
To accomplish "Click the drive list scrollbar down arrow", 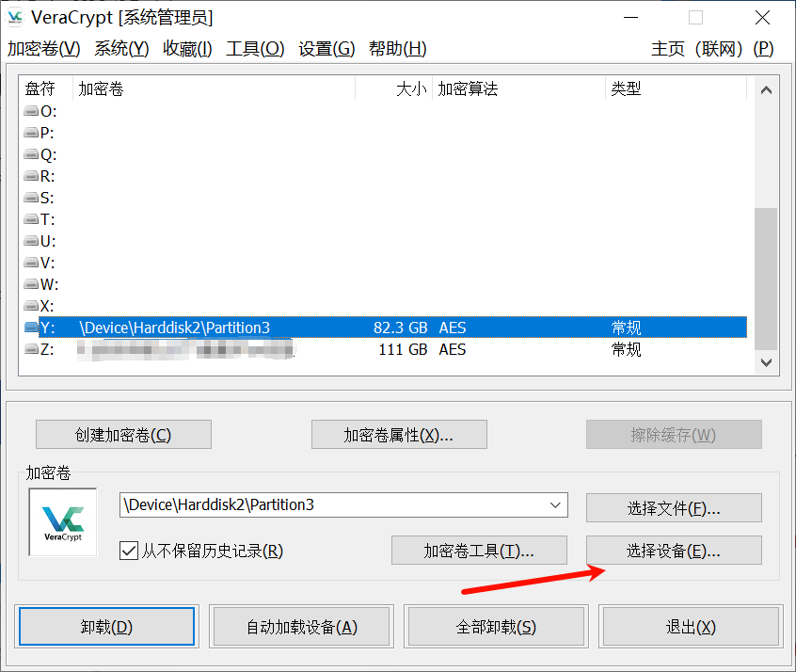I will [x=766, y=362].
